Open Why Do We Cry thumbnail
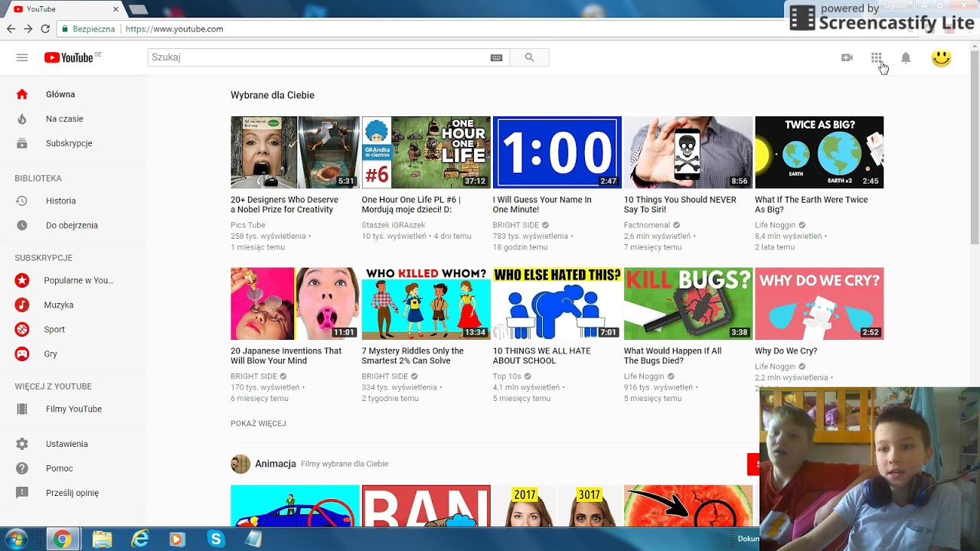The height and width of the screenshot is (551, 980). tap(819, 303)
